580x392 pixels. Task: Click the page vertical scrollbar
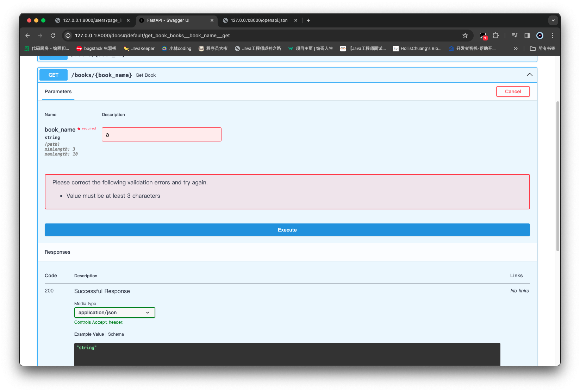(558, 176)
